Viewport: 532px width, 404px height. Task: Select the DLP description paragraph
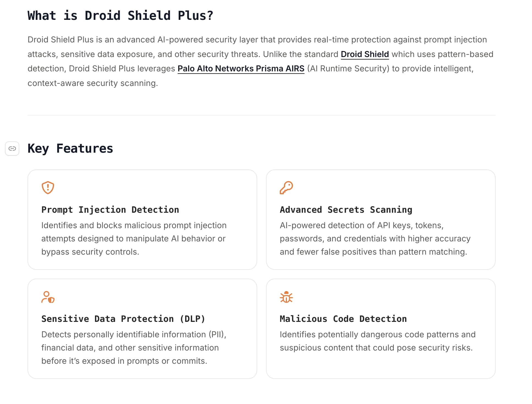pos(134,347)
